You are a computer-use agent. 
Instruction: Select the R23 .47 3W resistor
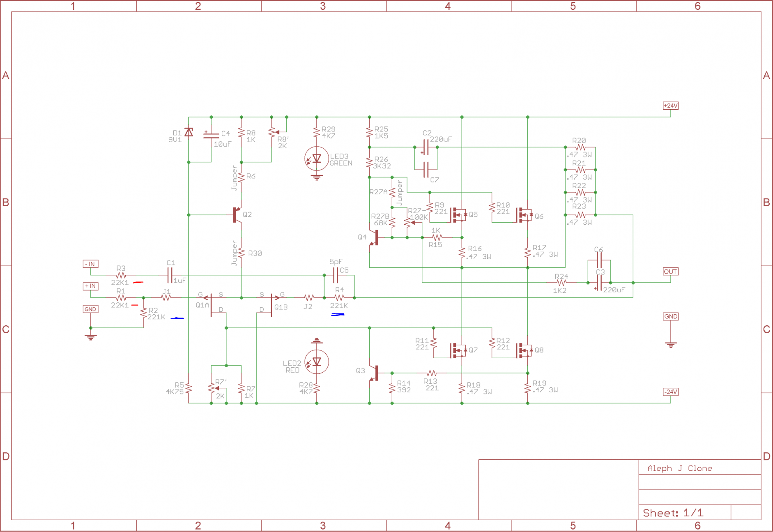[580, 215]
